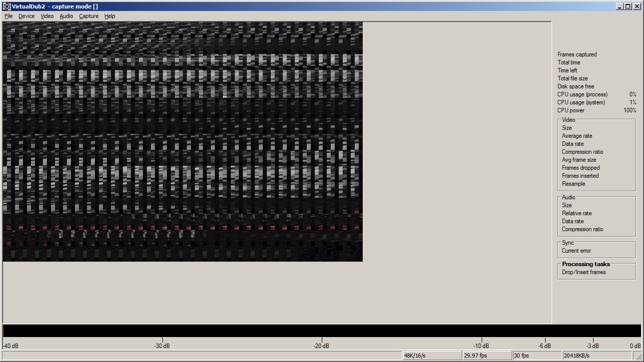Image resolution: width=644 pixels, height=362 pixels.
Task: Click the Resample label
Action: pos(574,184)
